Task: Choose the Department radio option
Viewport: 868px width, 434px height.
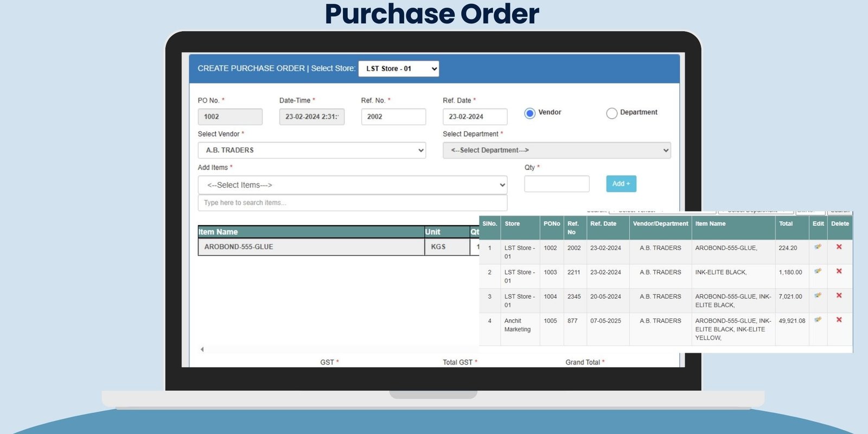Action: (611, 113)
